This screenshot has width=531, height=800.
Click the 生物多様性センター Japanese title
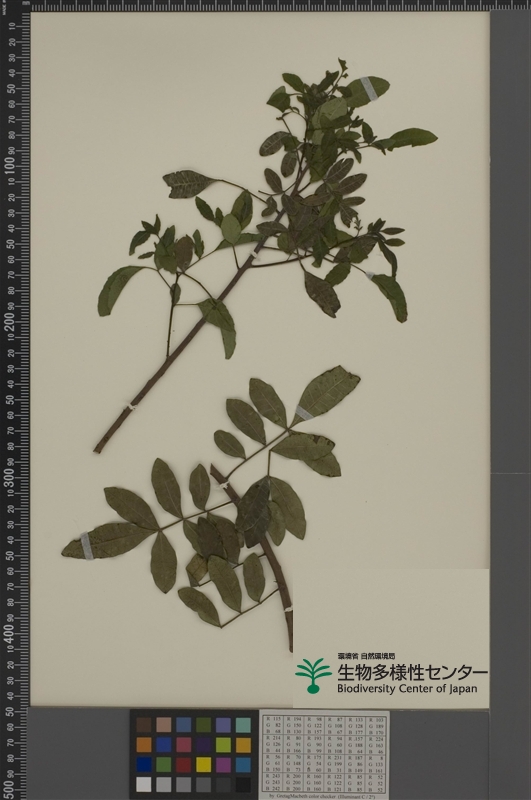coord(412,672)
